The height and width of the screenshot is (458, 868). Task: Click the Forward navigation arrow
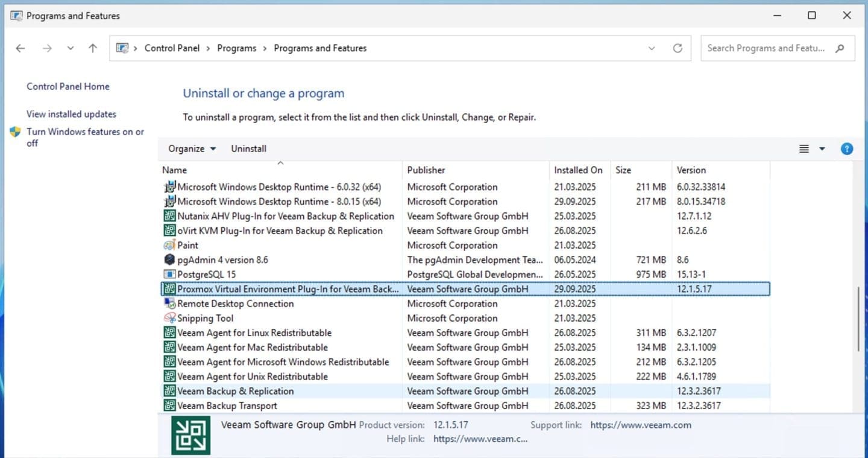point(47,48)
